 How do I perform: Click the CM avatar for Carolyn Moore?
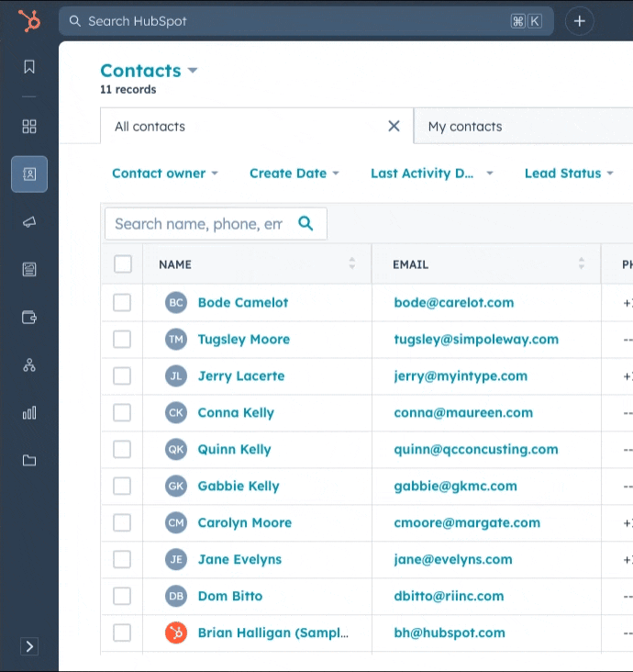pyautogui.click(x=176, y=522)
